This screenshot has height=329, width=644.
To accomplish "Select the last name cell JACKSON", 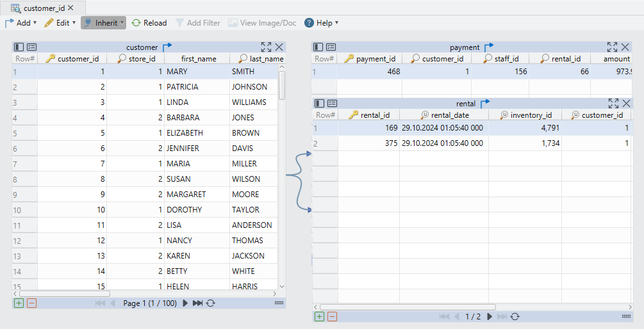I will [254, 256].
